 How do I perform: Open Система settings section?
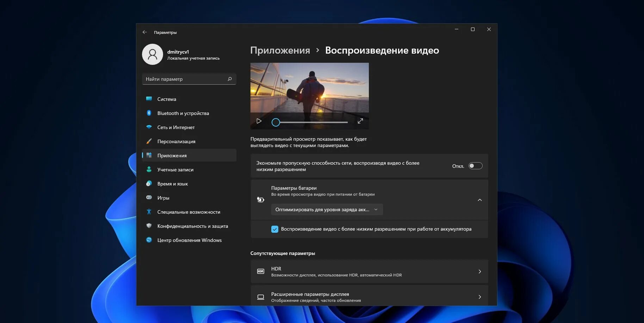189,99
